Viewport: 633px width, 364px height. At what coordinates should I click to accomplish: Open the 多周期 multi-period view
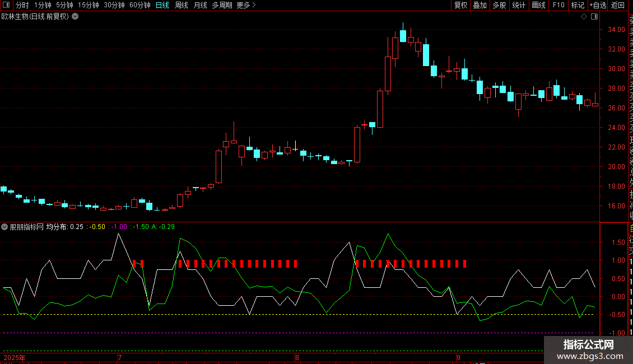tap(222, 5)
